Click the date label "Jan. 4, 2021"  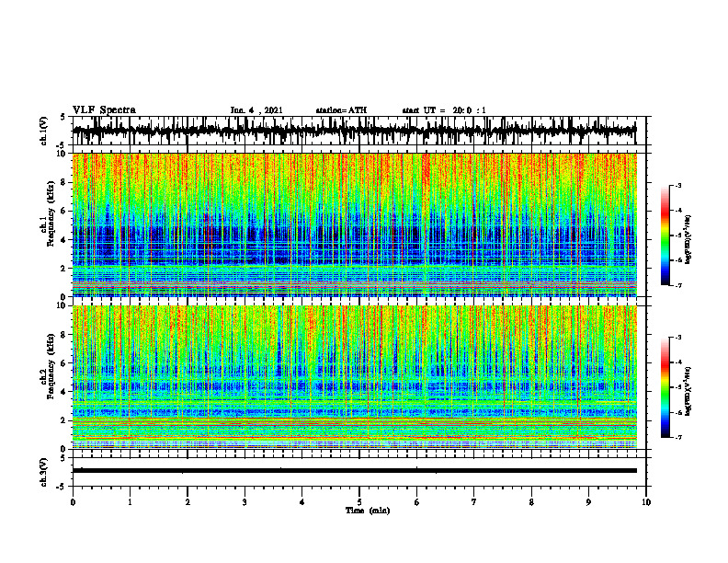256,110
